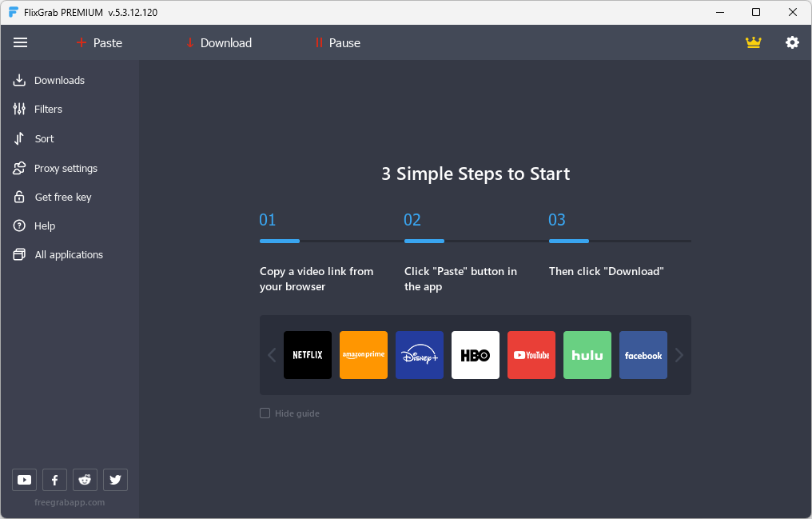The image size is (812, 519).
Task: Pick the Hulu tile
Action: coord(587,355)
